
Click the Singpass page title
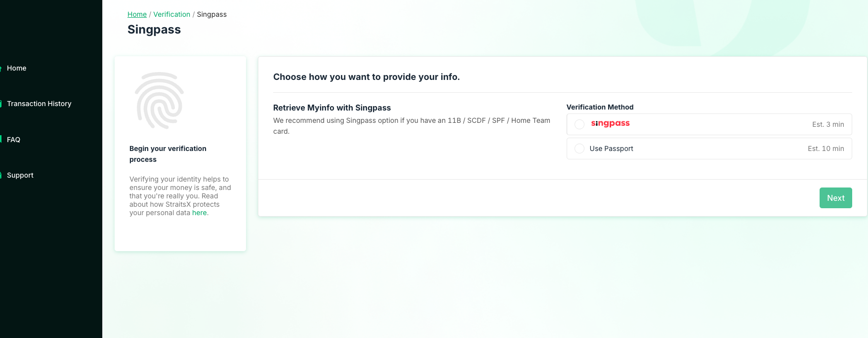[154, 30]
